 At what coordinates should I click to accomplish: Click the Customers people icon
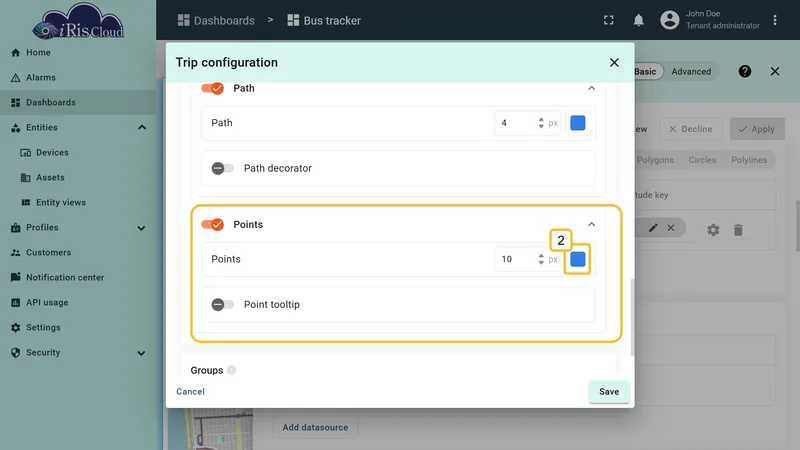click(15, 253)
